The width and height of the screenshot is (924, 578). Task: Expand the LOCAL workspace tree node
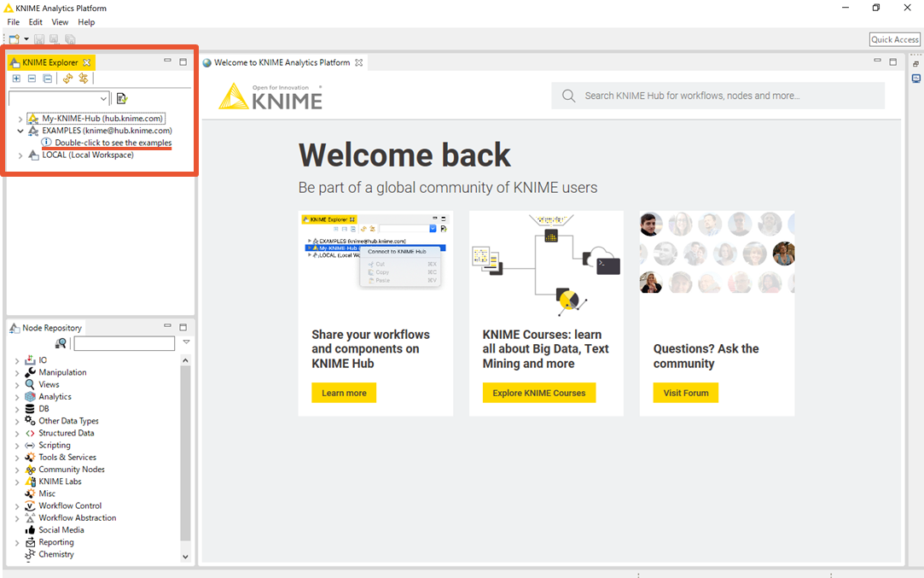tap(20, 155)
